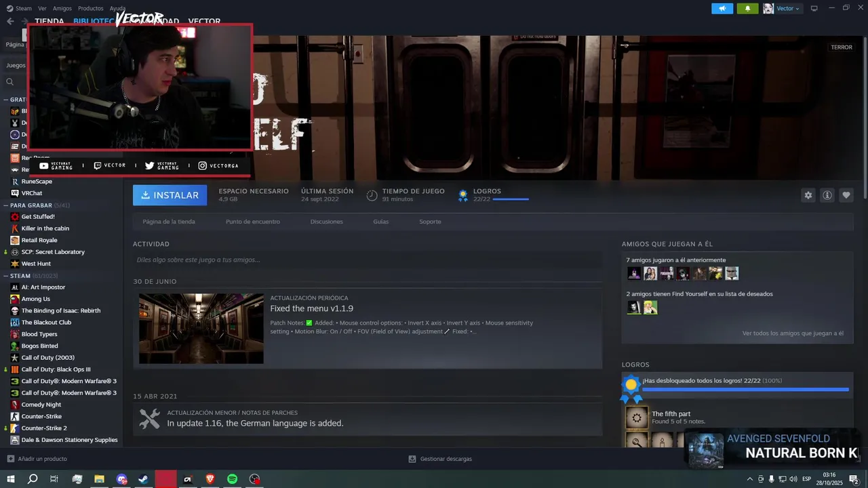This screenshot has height=488, width=868.
Task: Click the achievements 100% progress bar
Action: point(745,390)
